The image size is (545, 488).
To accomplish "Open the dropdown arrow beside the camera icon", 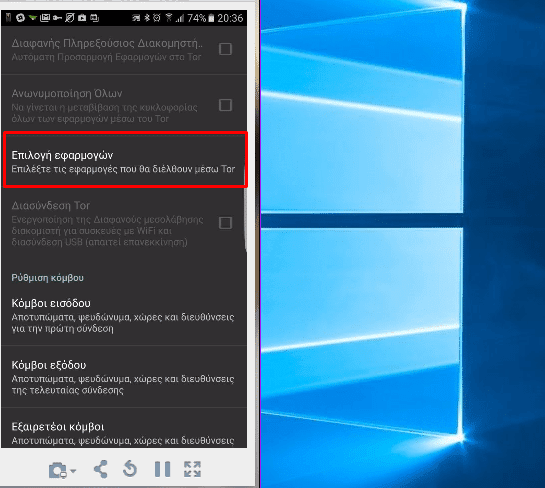I will (73, 471).
